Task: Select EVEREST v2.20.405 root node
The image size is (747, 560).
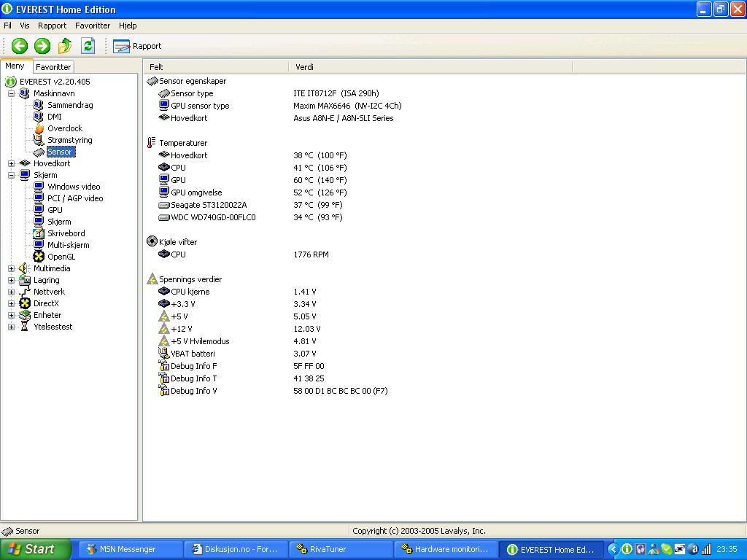Action: 55,82
